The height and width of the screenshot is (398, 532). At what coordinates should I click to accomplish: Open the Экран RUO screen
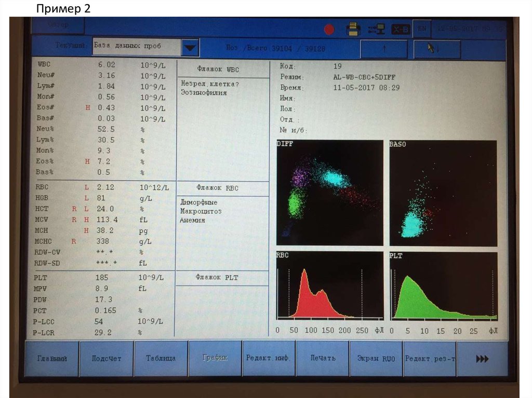tap(376, 359)
